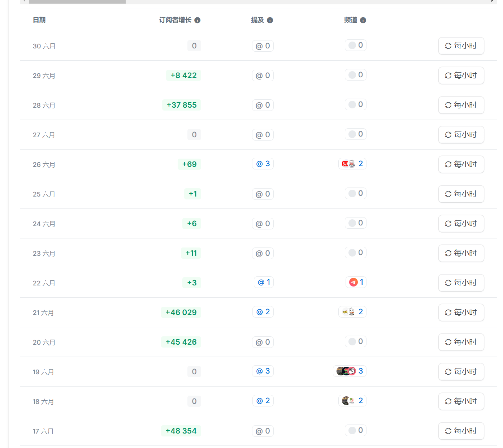Click the +37 855 subscriber growth value
The image size is (503, 448).
pos(182,105)
